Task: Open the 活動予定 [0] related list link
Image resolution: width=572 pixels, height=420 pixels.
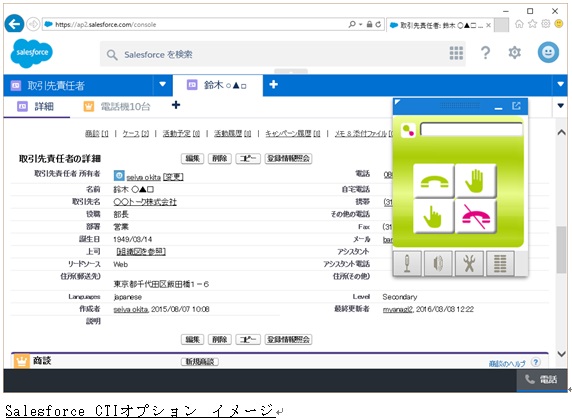Action: click(181, 134)
